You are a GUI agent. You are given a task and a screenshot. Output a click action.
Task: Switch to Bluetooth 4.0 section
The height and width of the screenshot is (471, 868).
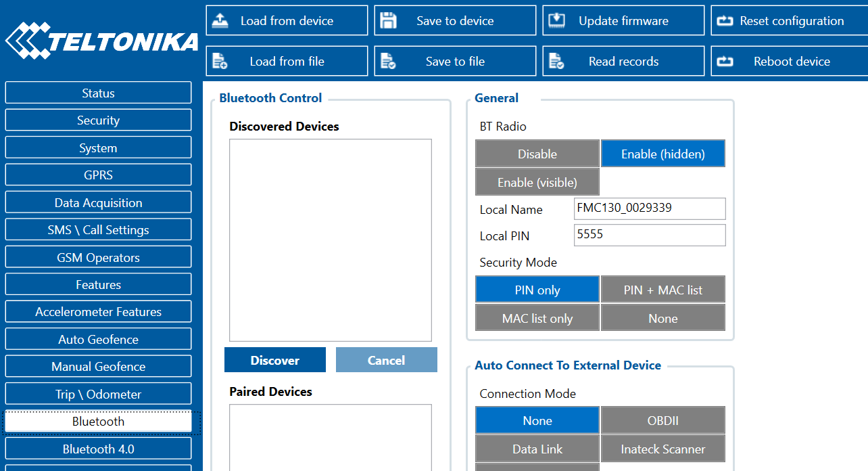(98, 449)
